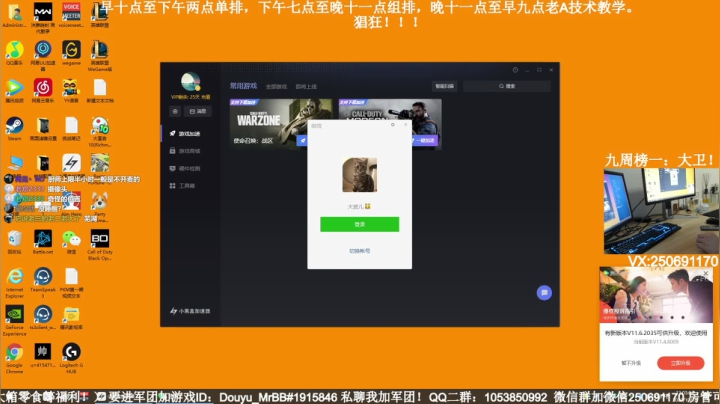The image size is (720, 404).
Task: Close the WeChat login dialog
Action: point(405,124)
